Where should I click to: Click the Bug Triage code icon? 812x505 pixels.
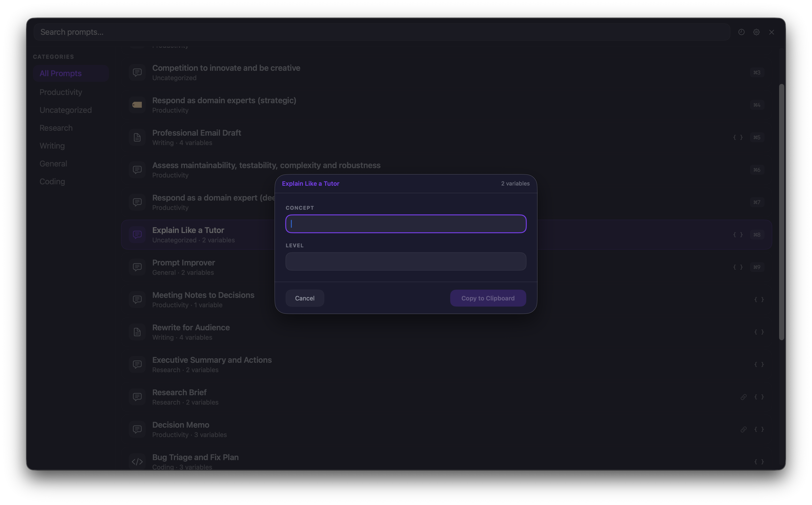[137, 462]
